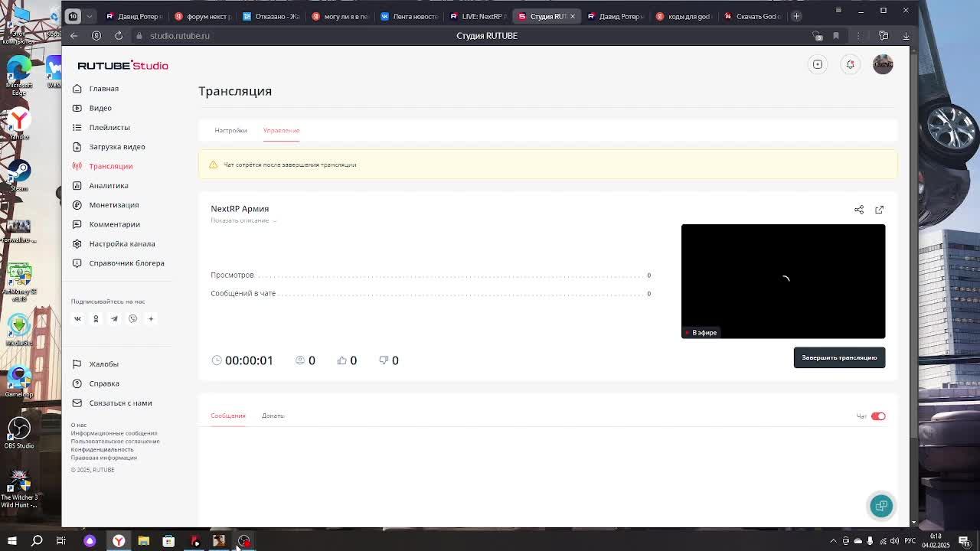Switch to the Лента новостей browser tab
The image size is (980, 551).
pos(411,16)
